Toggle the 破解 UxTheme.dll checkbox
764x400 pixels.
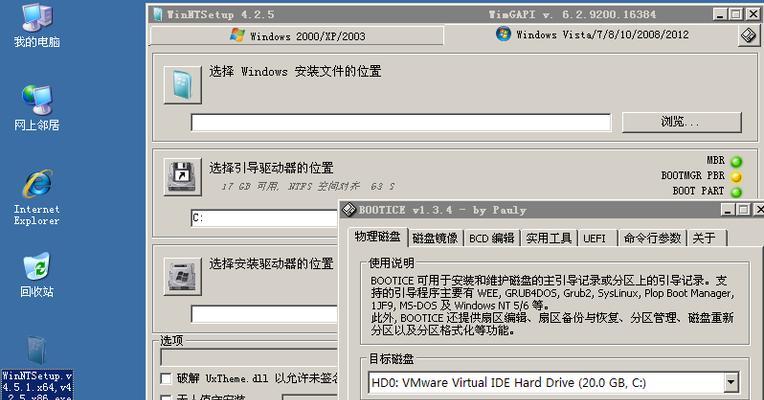coord(166,379)
